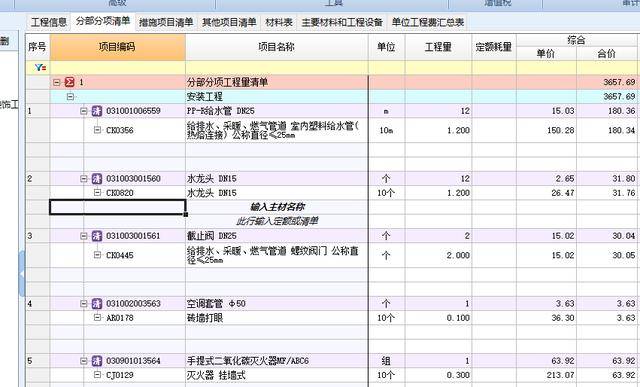Click the purple 清 icon for 031003001561
The height and width of the screenshot is (387, 640).
point(97,236)
